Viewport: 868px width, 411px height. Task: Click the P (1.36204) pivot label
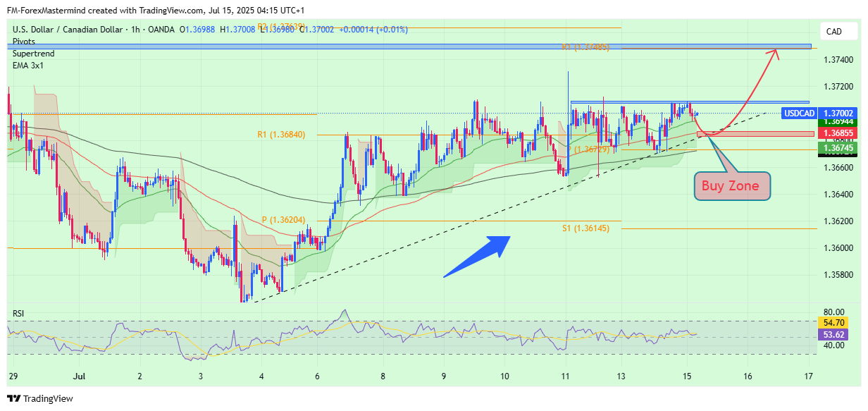click(283, 220)
